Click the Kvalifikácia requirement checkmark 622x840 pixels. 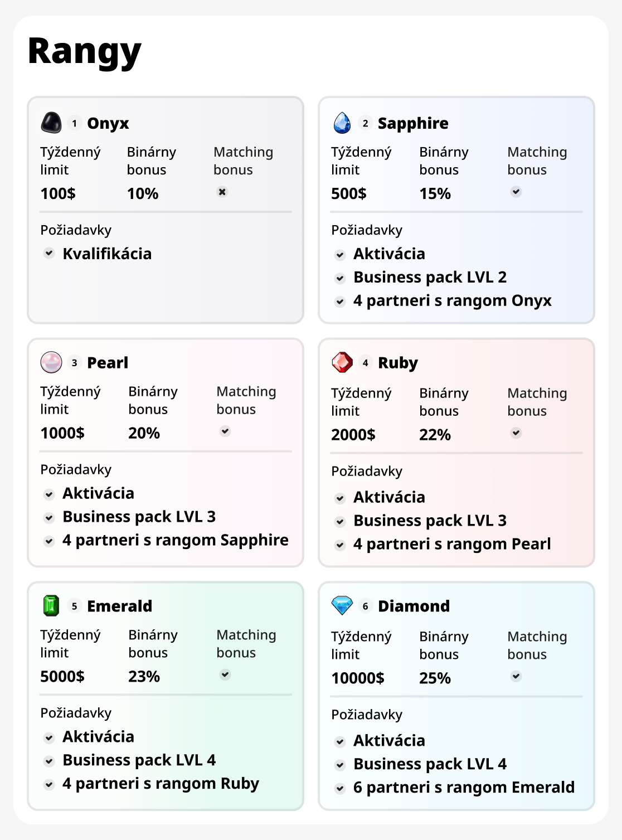pos(49,253)
